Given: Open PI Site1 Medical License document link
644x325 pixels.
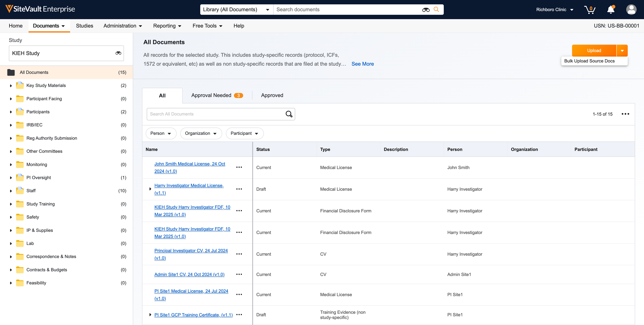Looking at the screenshot, I should [191, 294].
